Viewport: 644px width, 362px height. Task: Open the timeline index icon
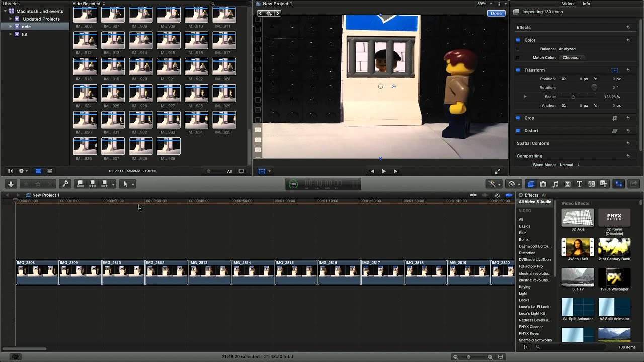click(15, 357)
